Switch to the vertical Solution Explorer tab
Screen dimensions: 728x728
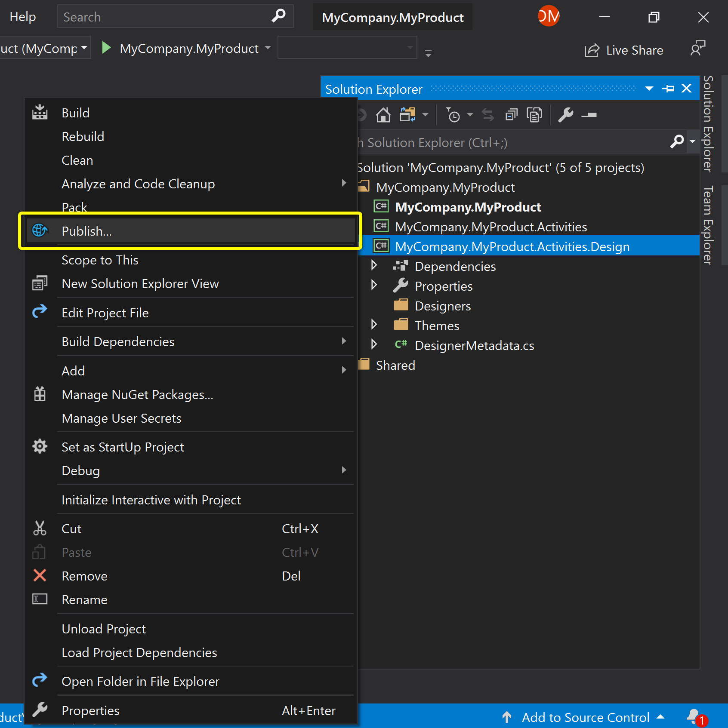click(708, 124)
